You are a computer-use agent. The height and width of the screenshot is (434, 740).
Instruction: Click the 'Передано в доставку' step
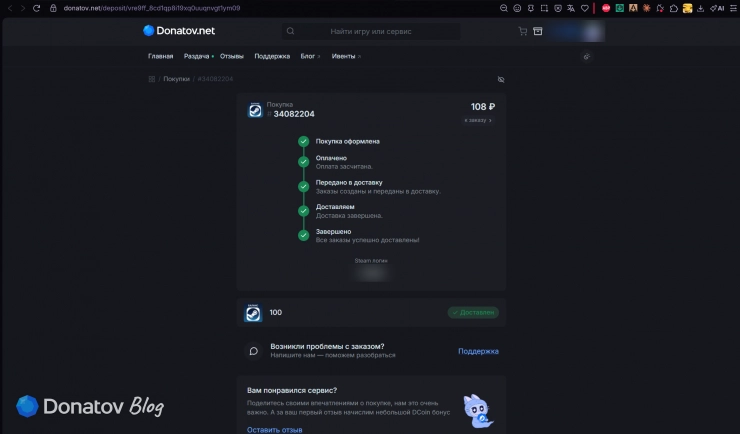349,183
